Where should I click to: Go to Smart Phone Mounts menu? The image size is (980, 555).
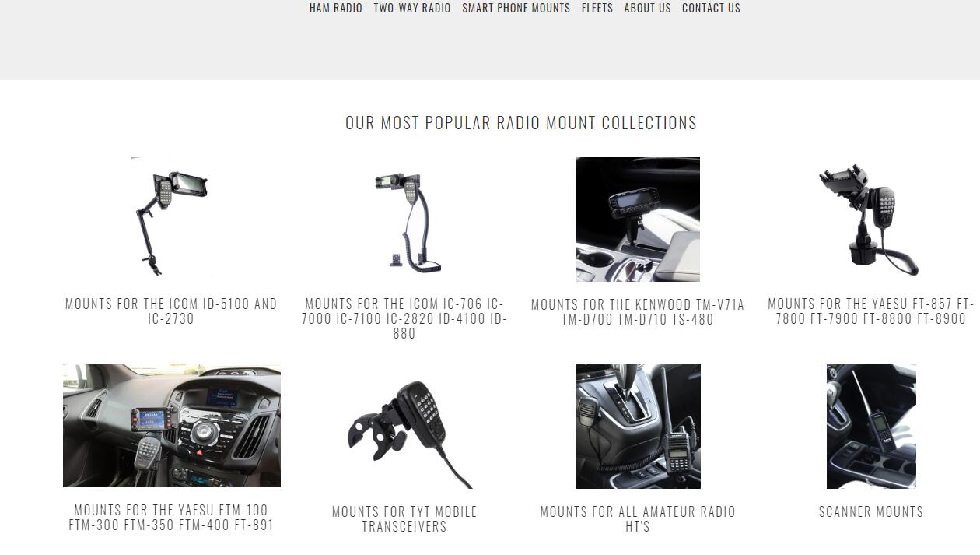(x=516, y=8)
